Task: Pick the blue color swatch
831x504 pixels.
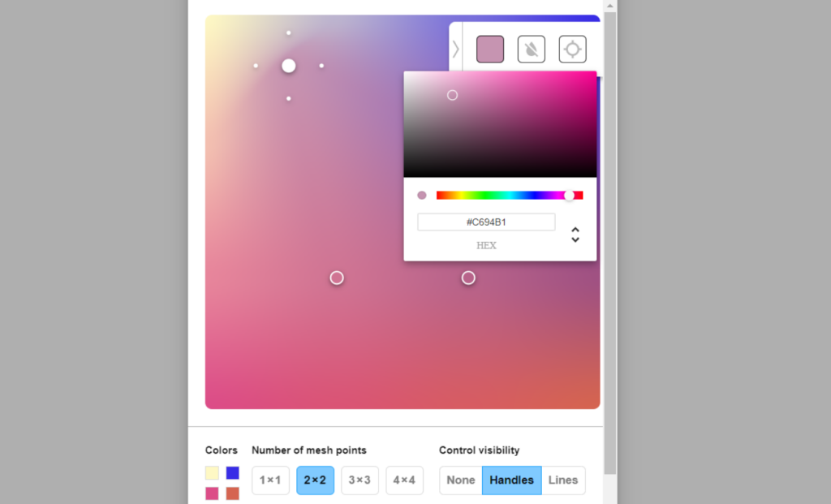Action: [x=233, y=472]
